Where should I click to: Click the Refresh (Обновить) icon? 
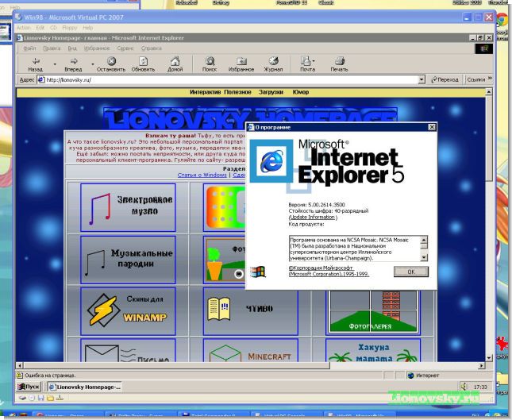[x=144, y=64]
